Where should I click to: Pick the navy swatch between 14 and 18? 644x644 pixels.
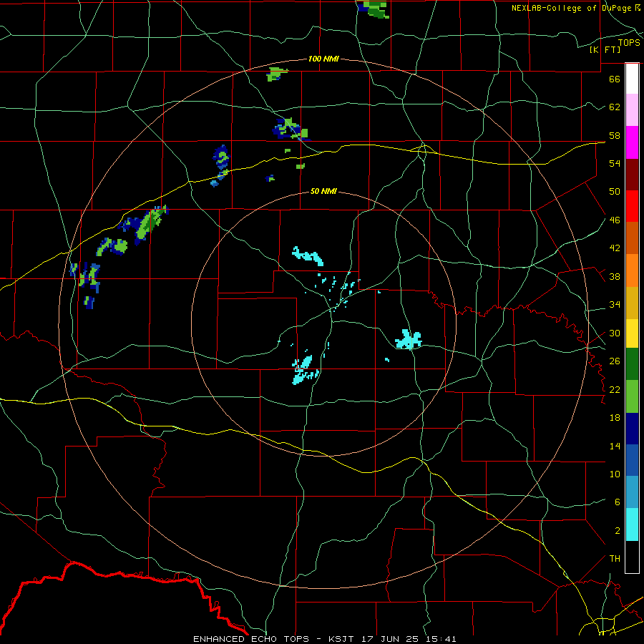point(632,429)
